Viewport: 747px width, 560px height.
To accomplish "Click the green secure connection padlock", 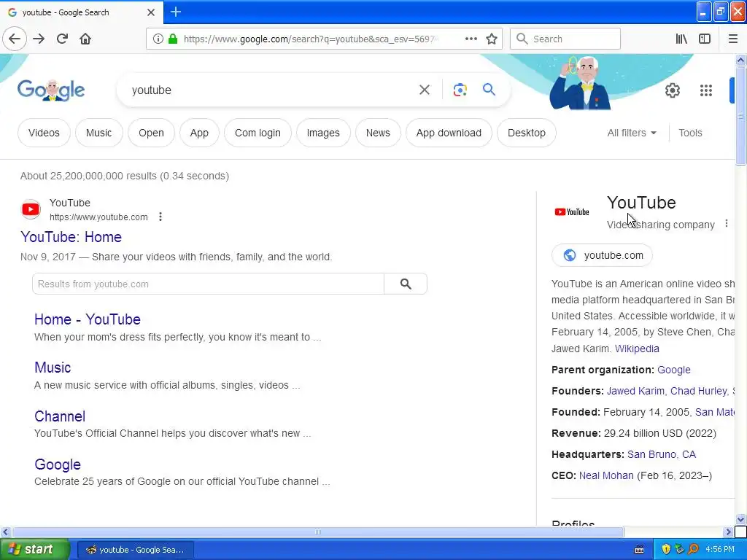I will pyautogui.click(x=173, y=39).
